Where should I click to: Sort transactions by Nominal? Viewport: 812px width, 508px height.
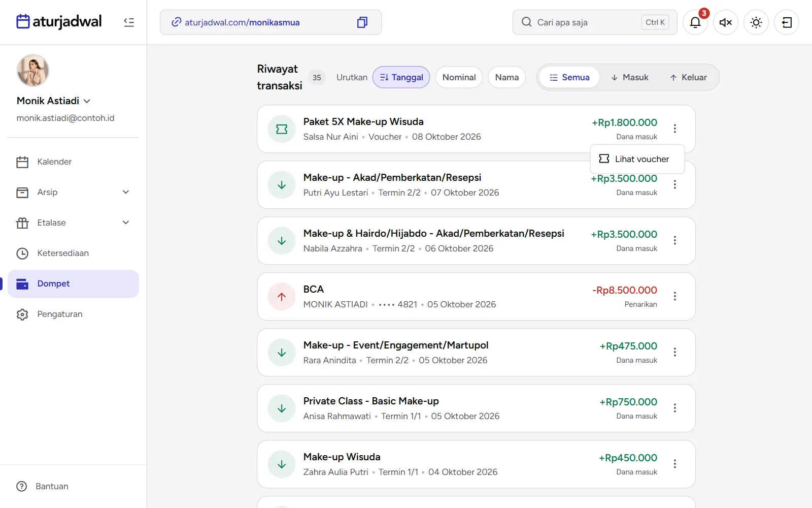[459, 77]
